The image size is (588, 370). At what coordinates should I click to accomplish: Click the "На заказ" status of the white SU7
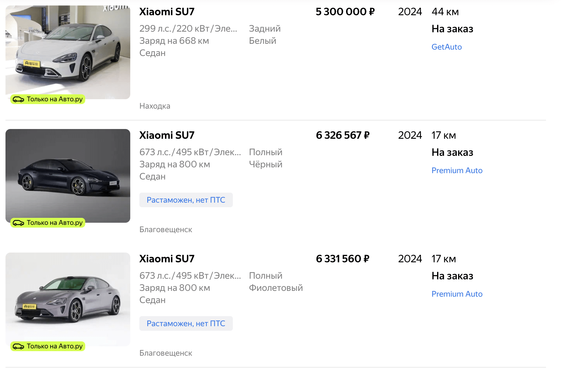pos(452,29)
